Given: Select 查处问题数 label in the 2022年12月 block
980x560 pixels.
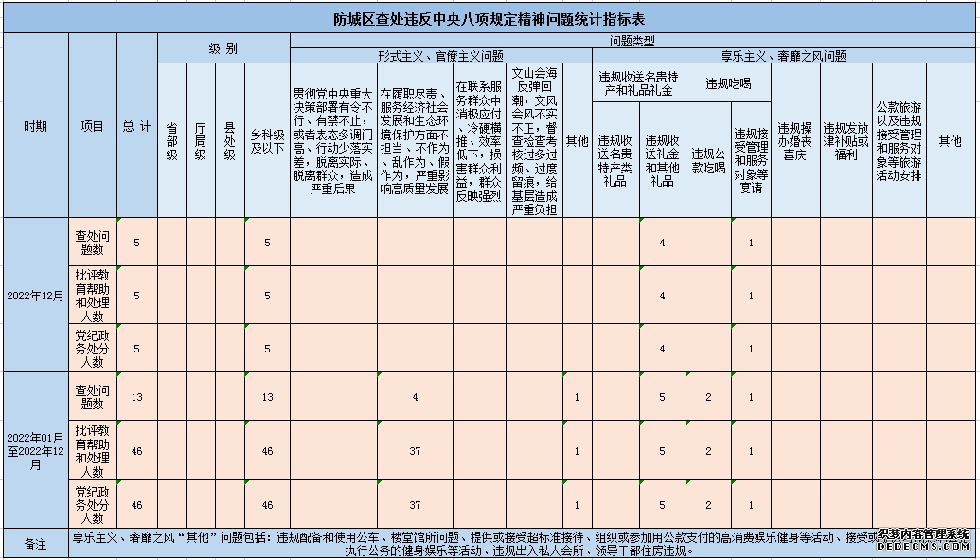Looking at the screenshot, I should (x=93, y=242).
